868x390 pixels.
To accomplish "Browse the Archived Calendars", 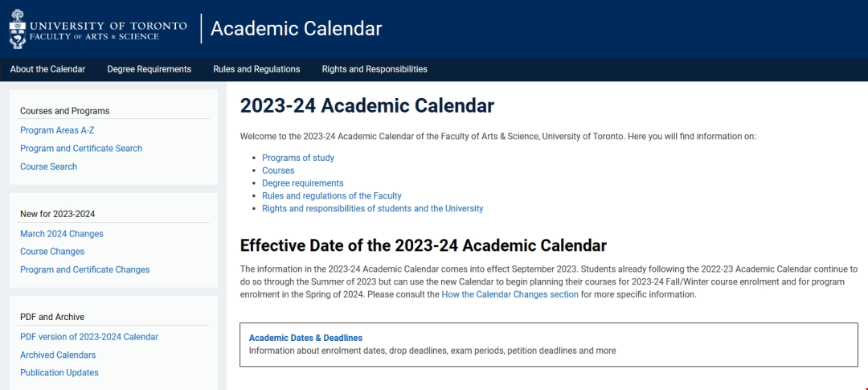I will (58, 355).
